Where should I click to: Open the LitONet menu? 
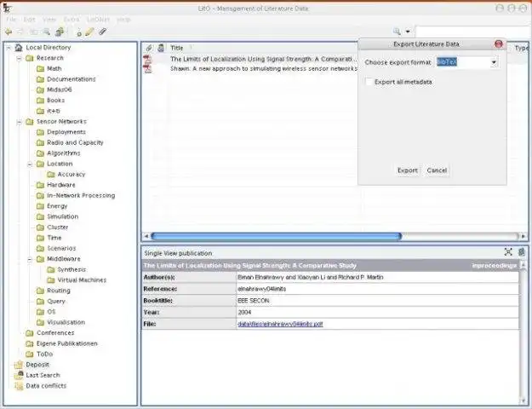pyautogui.click(x=98, y=20)
